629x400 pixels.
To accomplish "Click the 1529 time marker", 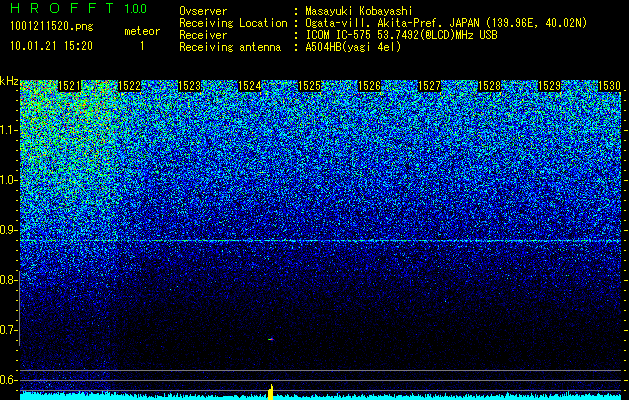I will (549, 86).
